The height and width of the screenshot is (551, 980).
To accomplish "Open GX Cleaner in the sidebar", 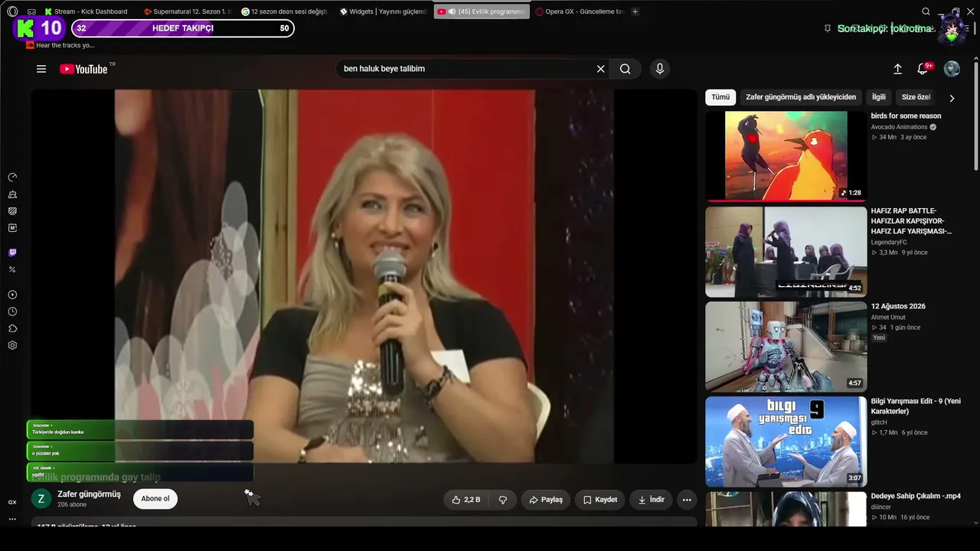I will (12, 194).
